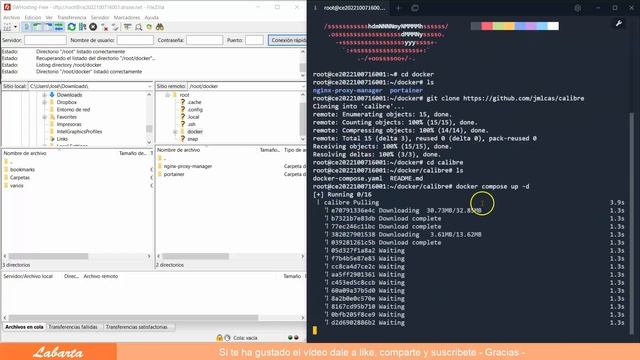
Task: Select the .ssh folder in remote tree
Action: (x=191, y=124)
